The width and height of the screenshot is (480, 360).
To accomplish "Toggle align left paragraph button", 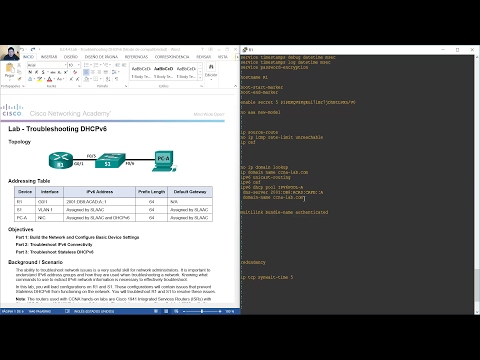I will click(x=86, y=72).
